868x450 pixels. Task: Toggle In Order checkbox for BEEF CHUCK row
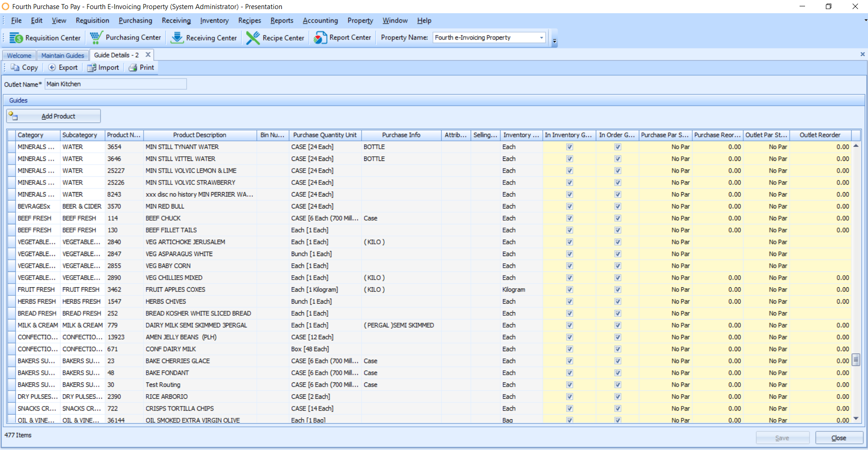point(617,218)
